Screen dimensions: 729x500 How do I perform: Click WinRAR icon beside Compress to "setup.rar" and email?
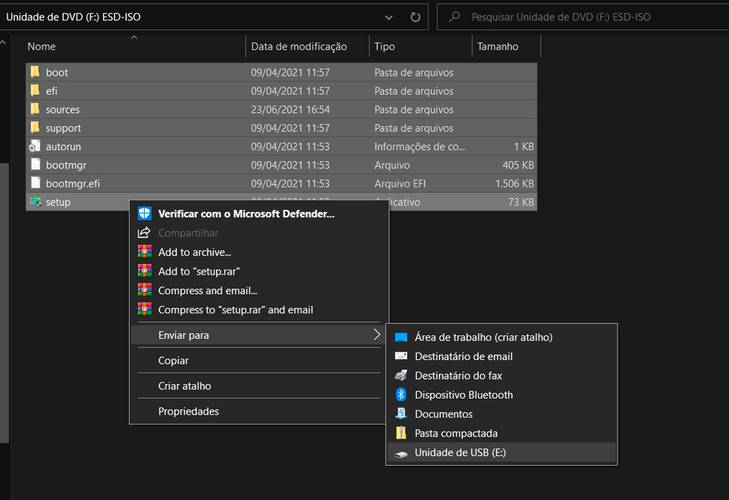tap(145, 309)
